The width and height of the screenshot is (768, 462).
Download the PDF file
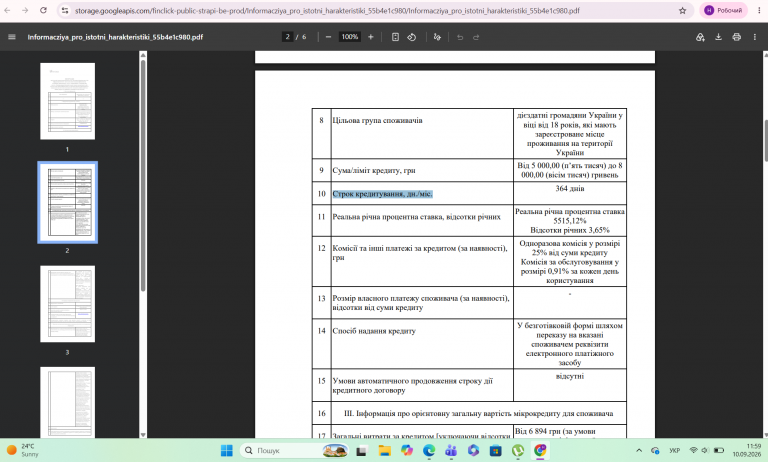click(x=719, y=37)
